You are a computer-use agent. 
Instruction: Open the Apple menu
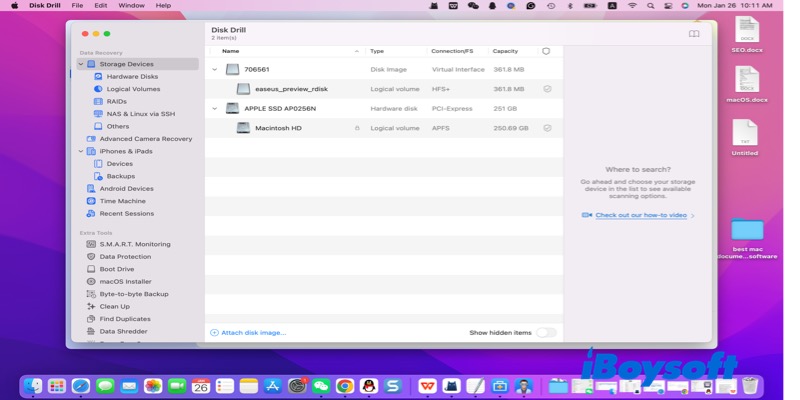[x=14, y=5]
